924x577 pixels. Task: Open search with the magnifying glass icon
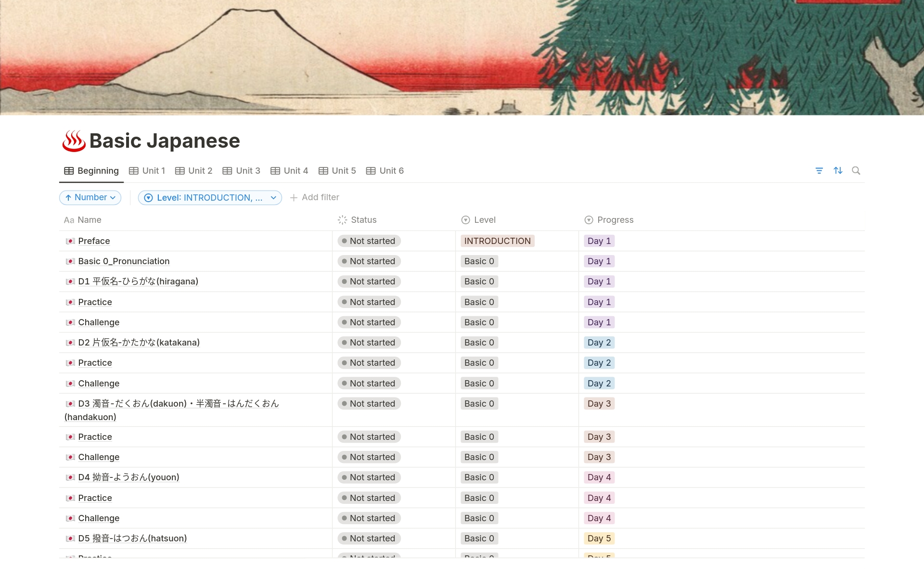(x=857, y=170)
